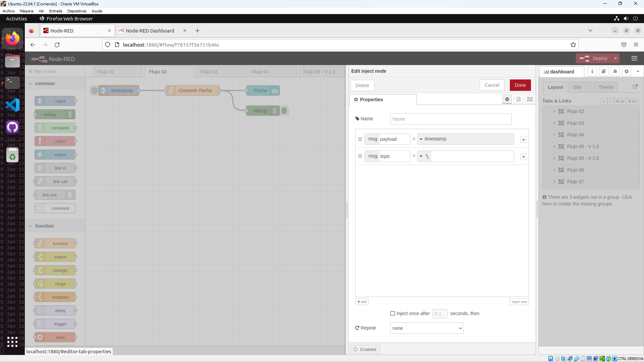Open node appearance icon in editor
644x362 pixels.
530,99
